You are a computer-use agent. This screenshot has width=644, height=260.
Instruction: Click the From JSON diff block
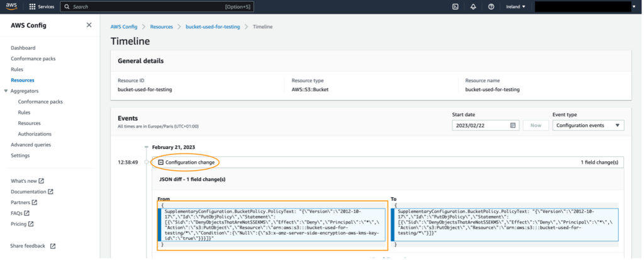272,225
